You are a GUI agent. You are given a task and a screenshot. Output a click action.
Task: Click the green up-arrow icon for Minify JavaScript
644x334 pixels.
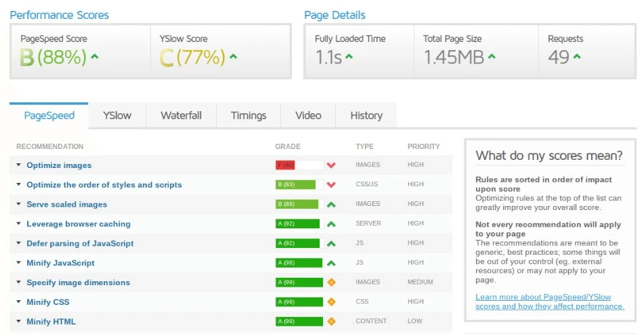331,263
